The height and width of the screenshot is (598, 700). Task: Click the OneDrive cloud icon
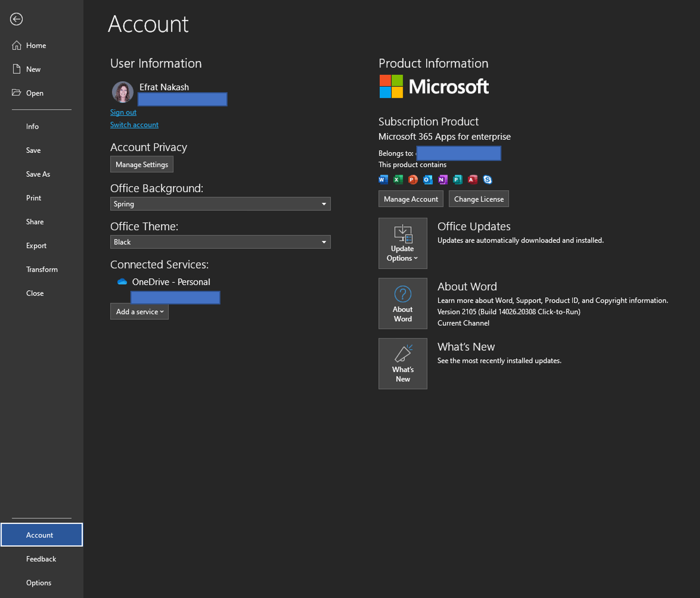click(x=122, y=282)
